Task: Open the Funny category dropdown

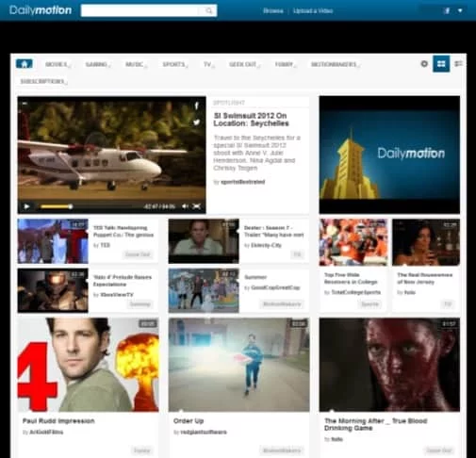Action: [x=286, y=64]
